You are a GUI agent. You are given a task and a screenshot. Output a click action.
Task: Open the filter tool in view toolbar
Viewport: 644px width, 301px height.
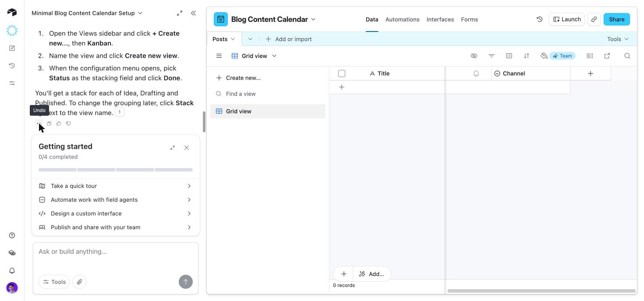[x=492, y=56]
